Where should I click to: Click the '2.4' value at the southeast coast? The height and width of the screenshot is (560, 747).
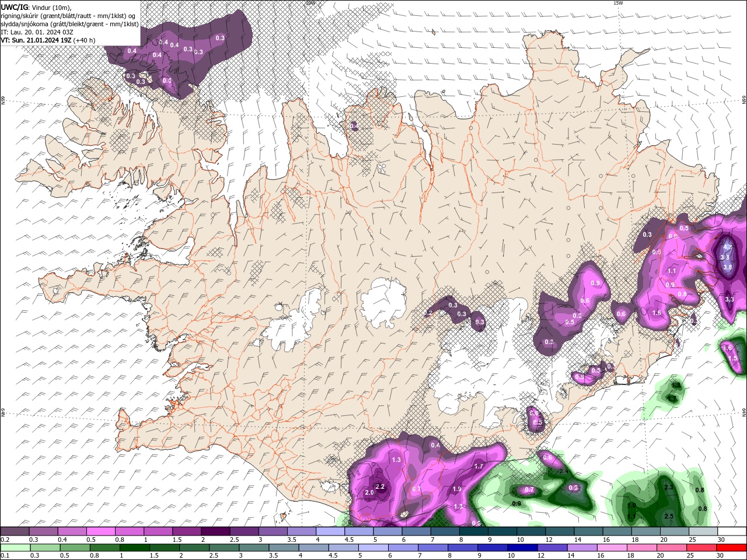(563, 471)
